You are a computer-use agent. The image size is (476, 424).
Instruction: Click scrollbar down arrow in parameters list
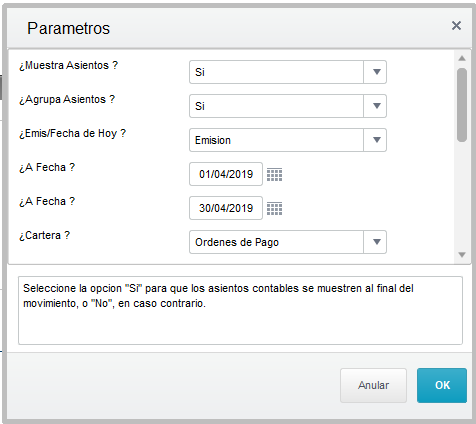[462, 255]
